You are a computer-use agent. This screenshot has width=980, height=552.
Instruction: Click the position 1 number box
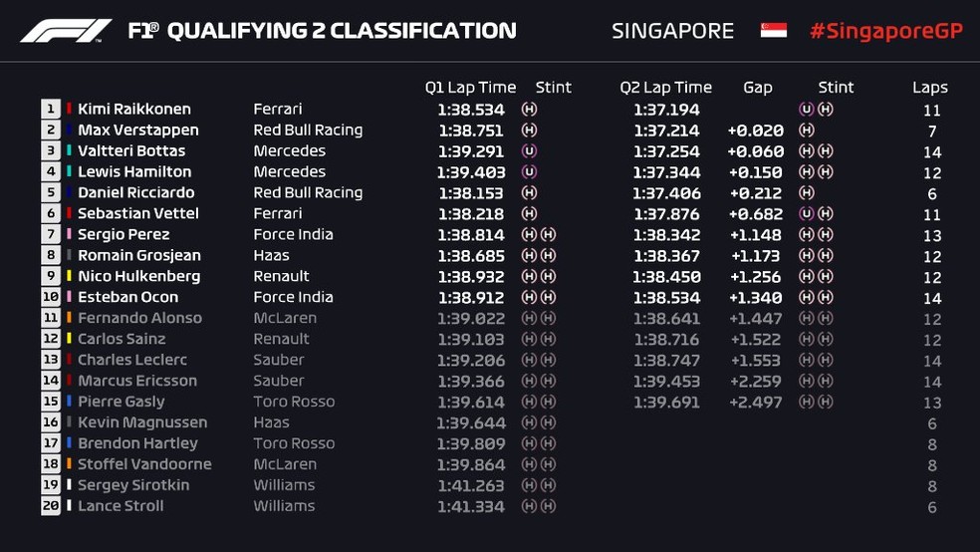(50, 109)
